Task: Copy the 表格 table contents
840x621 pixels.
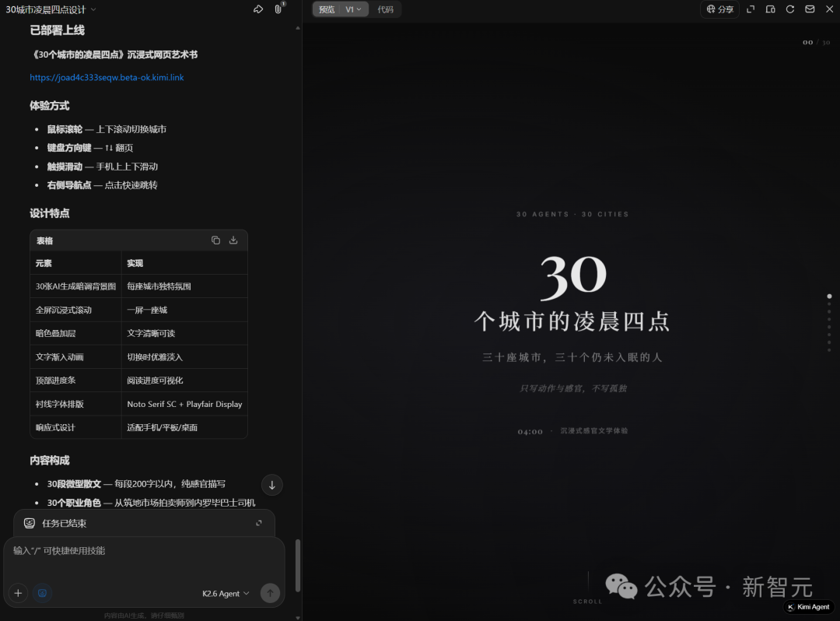Action: (215, 240)
